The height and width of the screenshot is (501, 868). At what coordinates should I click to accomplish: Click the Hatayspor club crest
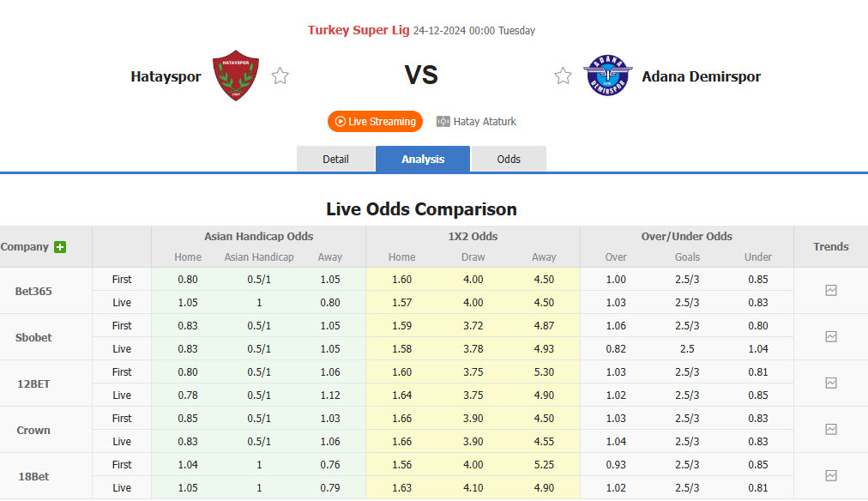pos(236,75)
